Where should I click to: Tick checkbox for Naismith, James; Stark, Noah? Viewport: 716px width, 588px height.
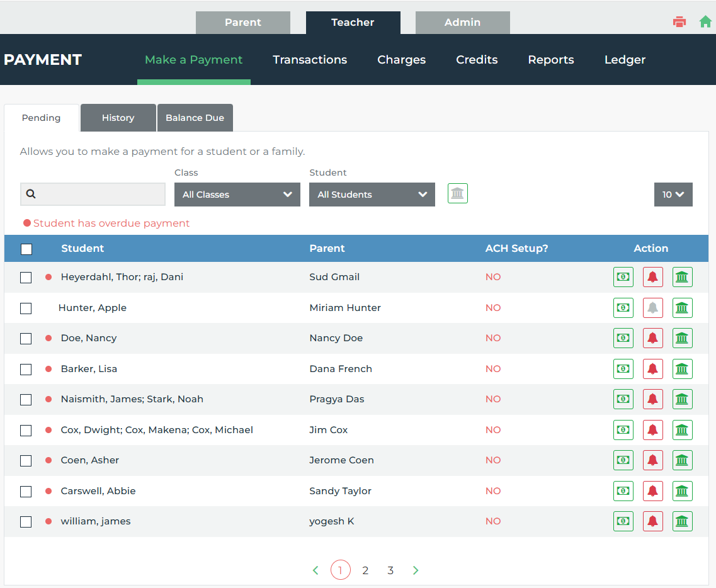tap(26, 400)
